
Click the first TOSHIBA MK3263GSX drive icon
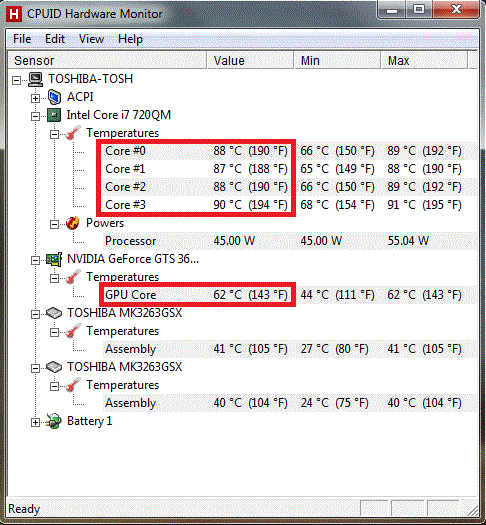click(54, 313)
